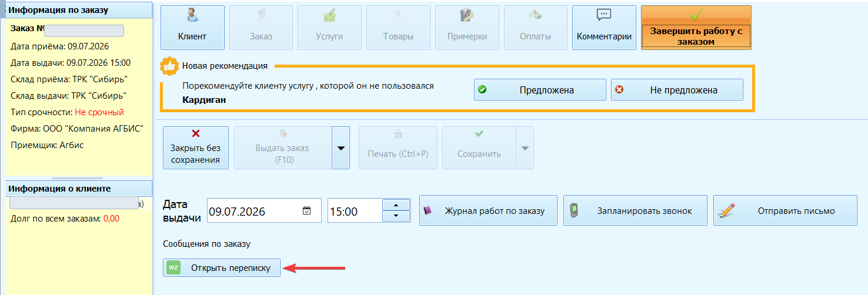Click Дата выдачи: 09.07.2026 15:00 info text
The height and width of the screenshot is (295, 868).
pyautogui.click(x=71, y=62)
